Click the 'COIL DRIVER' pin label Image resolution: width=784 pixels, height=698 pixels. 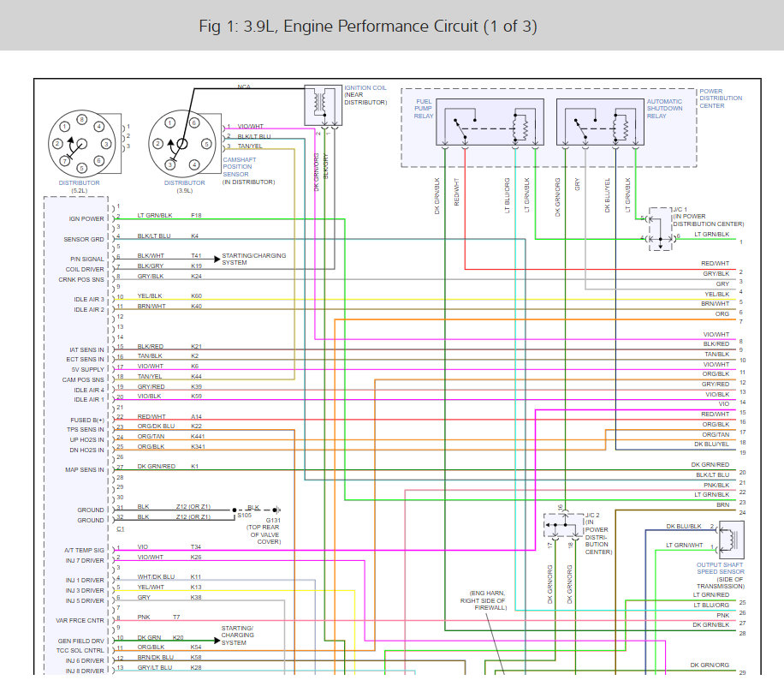[85, 269]
